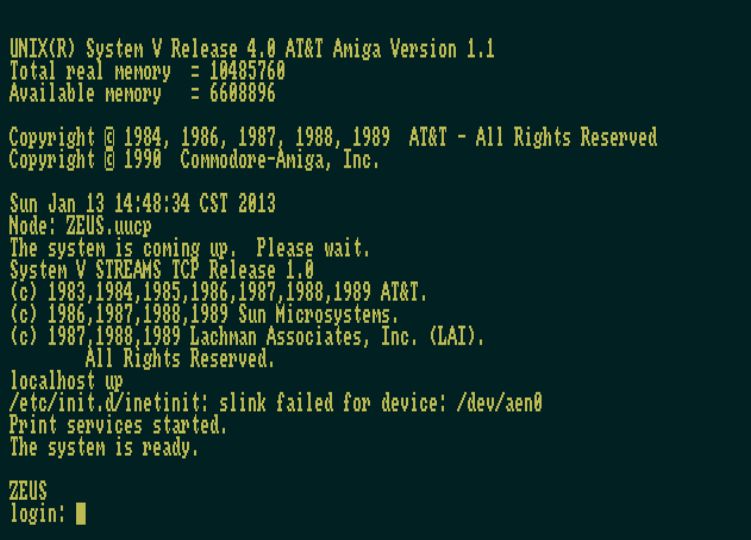Click the indented "All Rights Reserved." line

(x=180, y=359)
